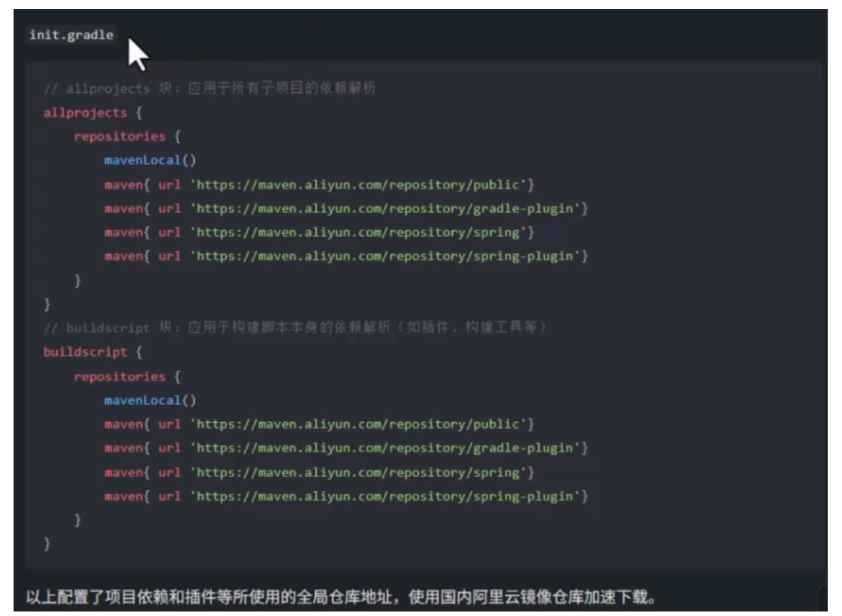Click the final closing brace of buildscript block
Image resolution: width=842 pixels, height=616 pixels.
[x=47, y=544]
